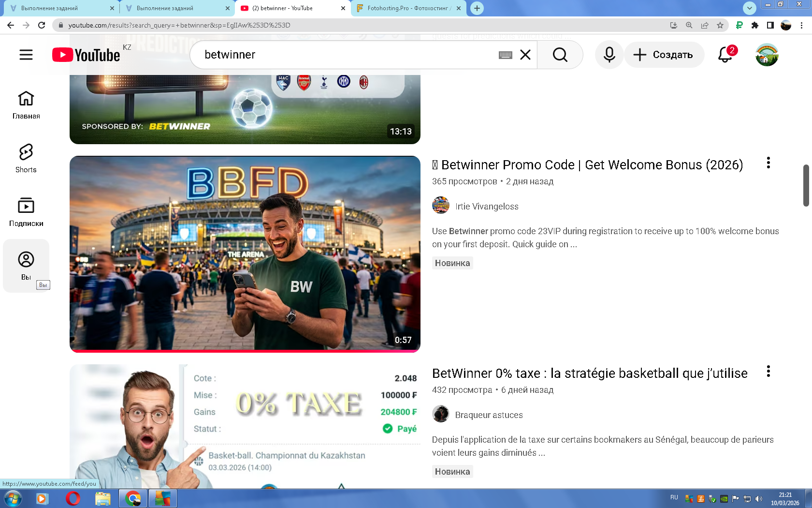This screenshot has width=812, height=508.
Task: Close the Fotohosting.Pro tab
Action: 459,8
